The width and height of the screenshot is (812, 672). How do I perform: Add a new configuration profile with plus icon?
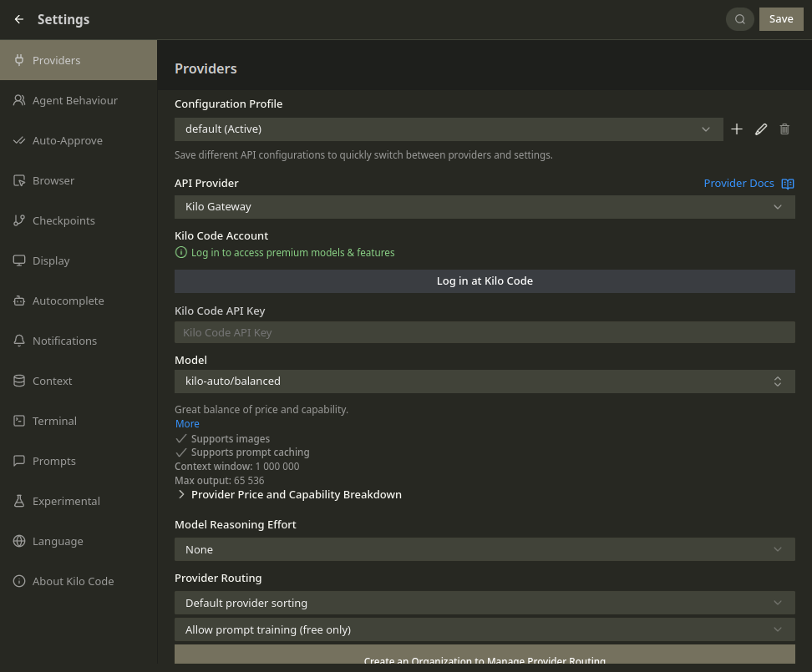click(x=736, y=129)
